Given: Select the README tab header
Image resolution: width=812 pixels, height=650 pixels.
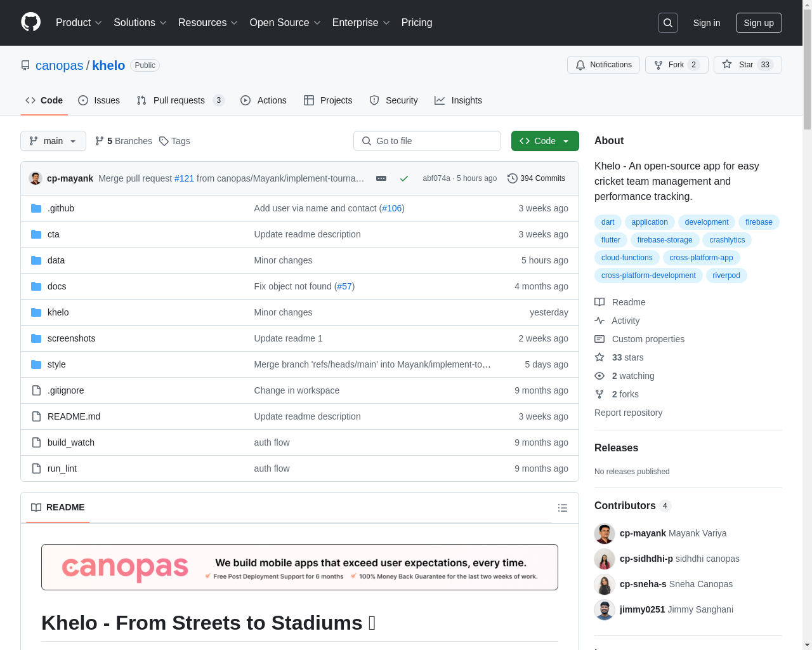Looking at the screenshot, I should click(x=58, y=508).
